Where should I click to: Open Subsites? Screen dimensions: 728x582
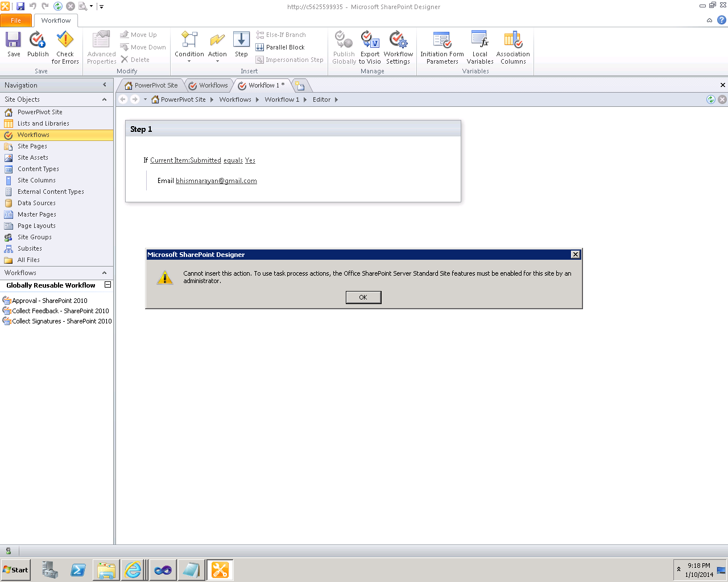pyautogui.click(x=57, y=248)
